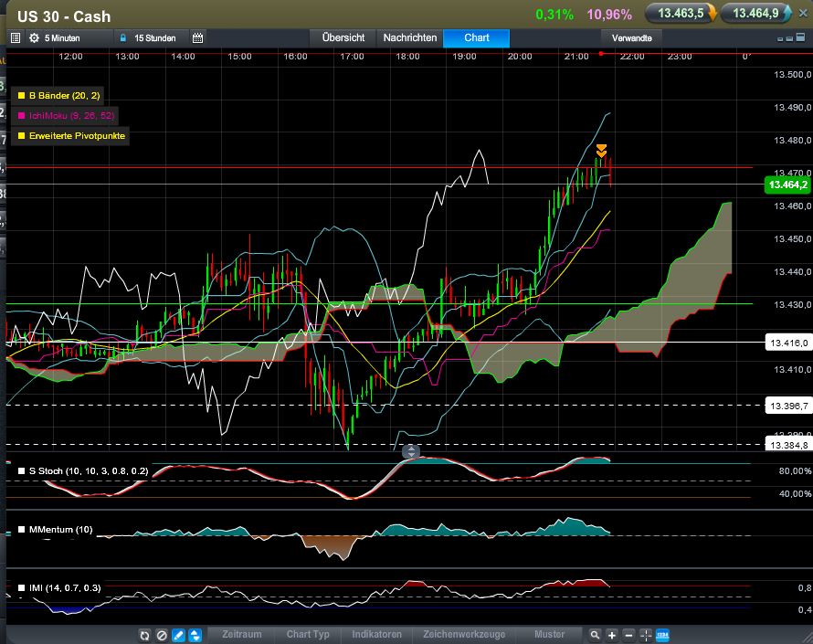813x644 pixels.
Task: Click the 13.464,9 buy price button
Action: (755, 14)
